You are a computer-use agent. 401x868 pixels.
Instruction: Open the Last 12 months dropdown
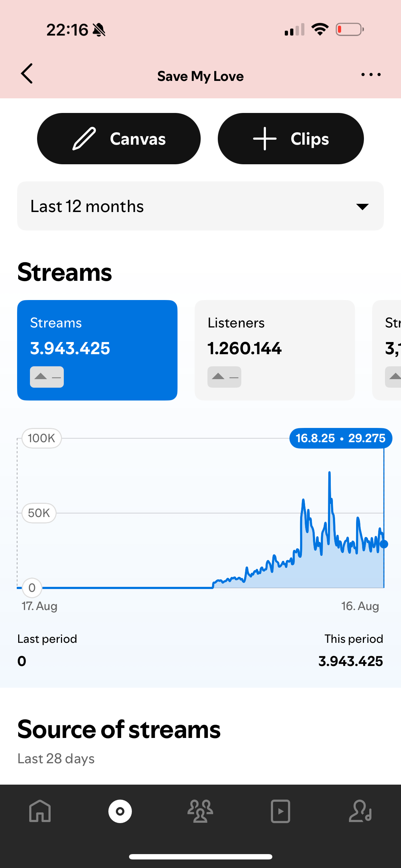200,206
